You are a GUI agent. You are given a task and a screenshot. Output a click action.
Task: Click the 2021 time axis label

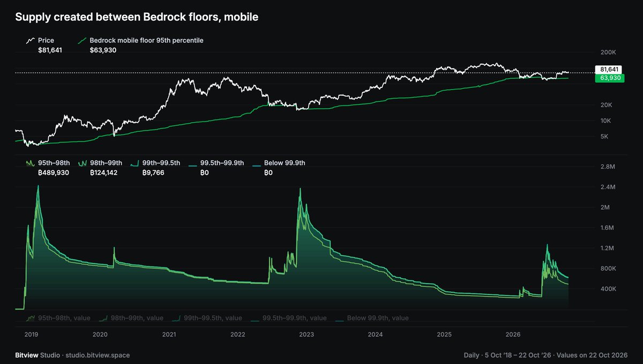(x=169, y=334)
